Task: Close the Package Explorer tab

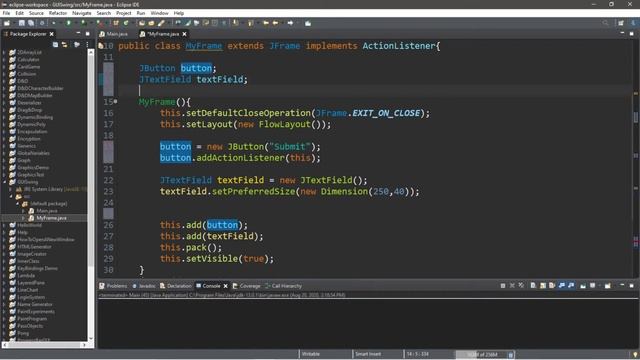Action: click(x=52, y=34)
